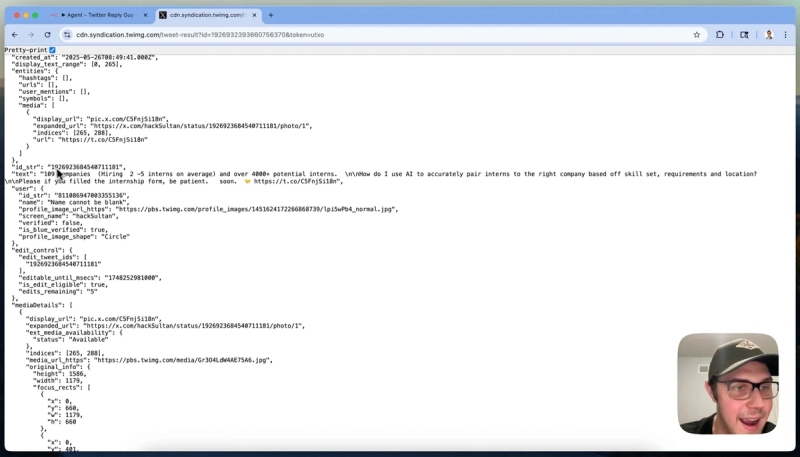Screen dimensions: 800x457
Task: Open the Extensions puzzle icon
Action: tap(720, 35)
